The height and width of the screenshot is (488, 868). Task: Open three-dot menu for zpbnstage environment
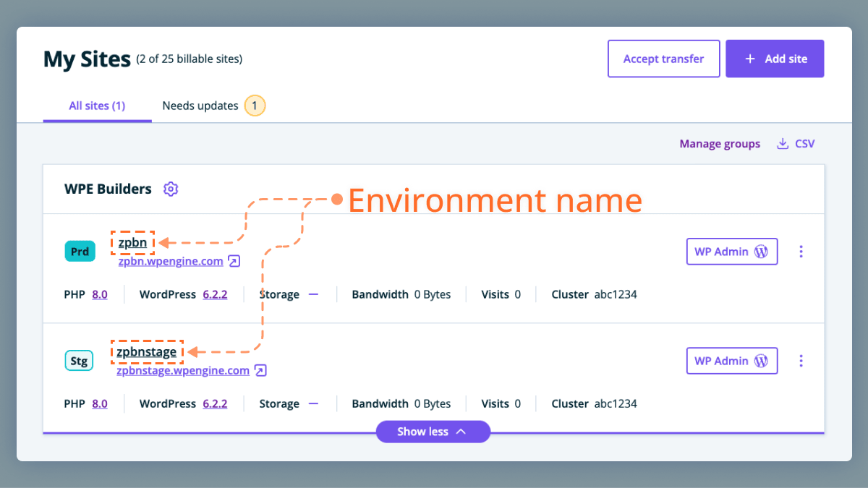(x=801, y=360)
